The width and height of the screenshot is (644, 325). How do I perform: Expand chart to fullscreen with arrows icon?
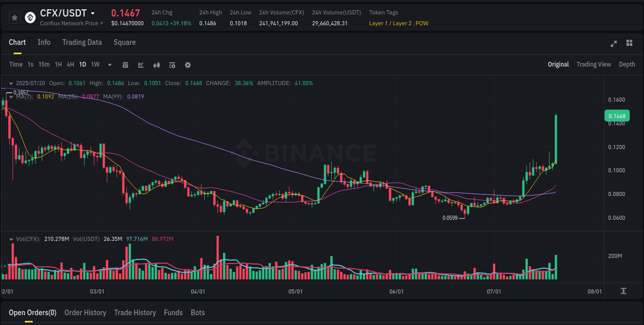(614, 44)
